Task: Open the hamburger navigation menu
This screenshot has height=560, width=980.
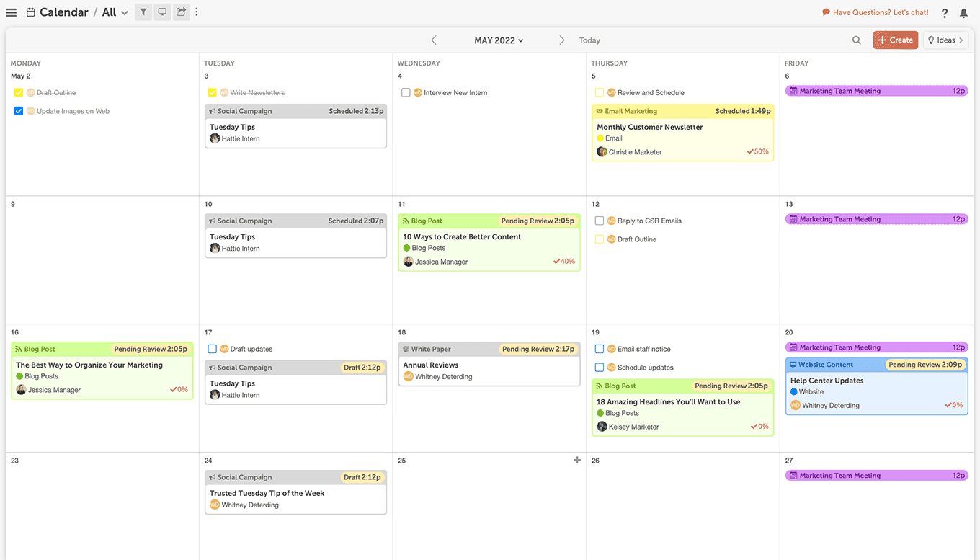Action: (11, 12)
